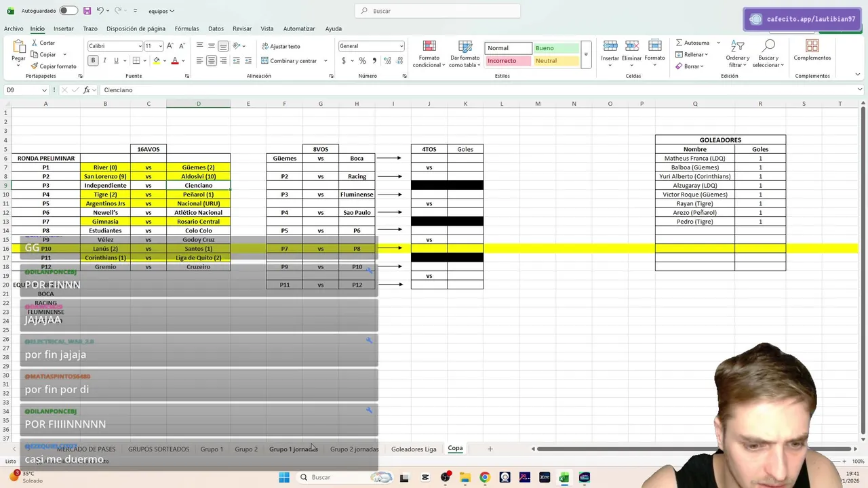
Task: Open the Borrar dropdown
Action: point(688,66)
